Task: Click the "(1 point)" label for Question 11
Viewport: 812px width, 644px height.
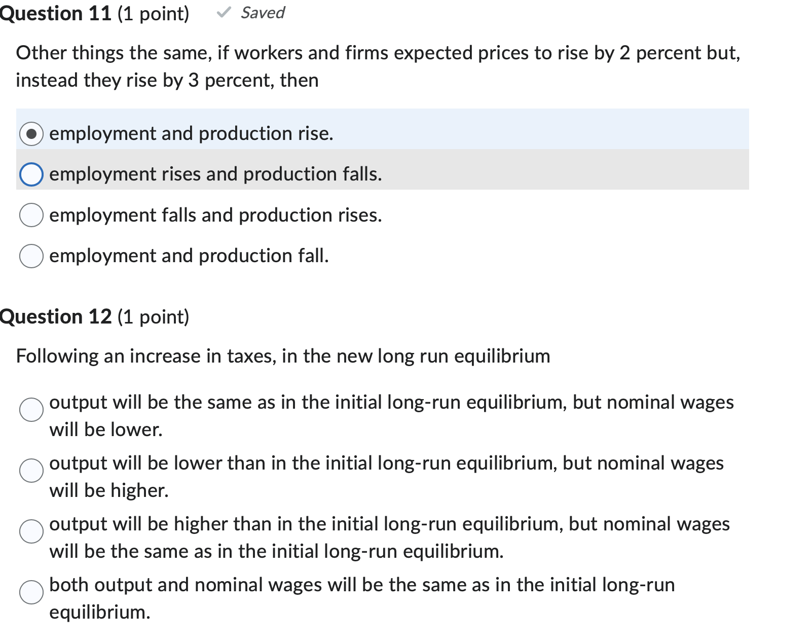Action: (x=154, y=14)
